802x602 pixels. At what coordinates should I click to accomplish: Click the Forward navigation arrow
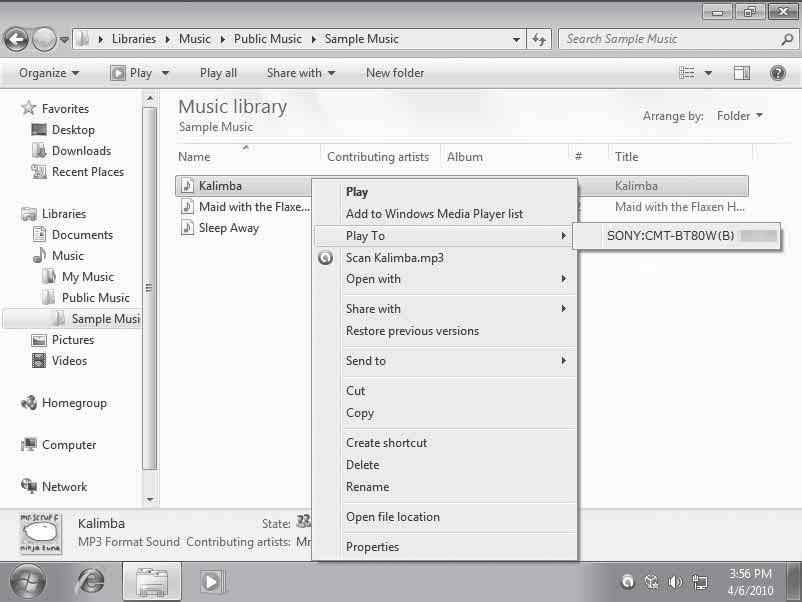(44, 39)
